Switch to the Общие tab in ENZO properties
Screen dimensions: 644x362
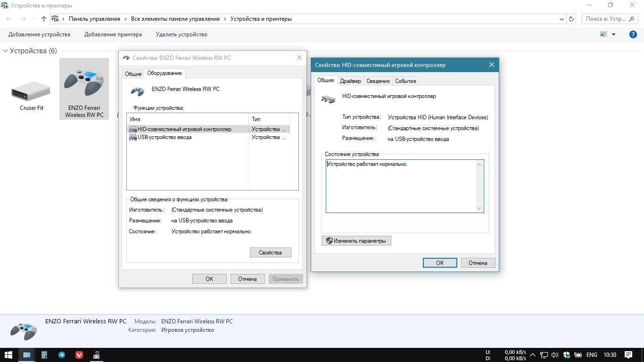[x=133, y=74]
